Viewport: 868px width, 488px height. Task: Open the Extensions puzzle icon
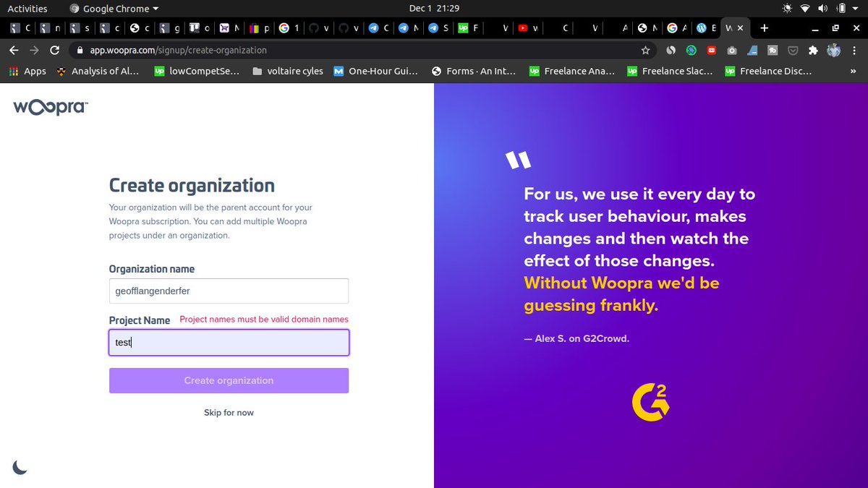click(x=813, y=51)
